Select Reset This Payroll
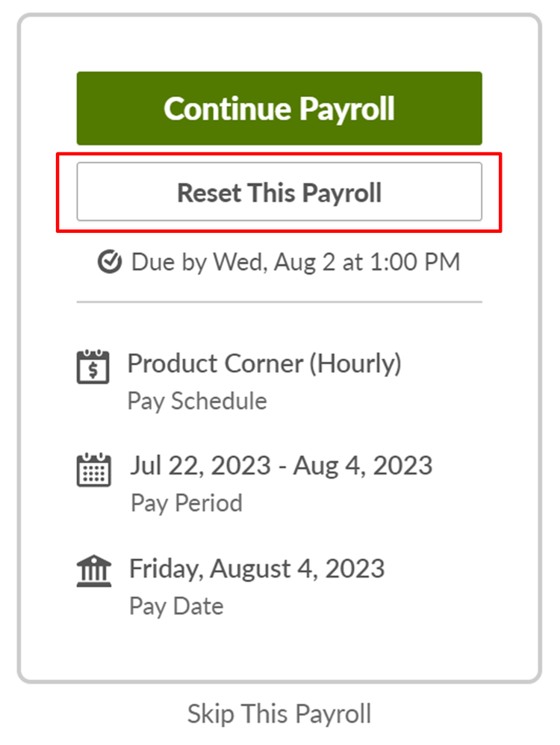Screen dimensions: 560x745 tap(279, 192)
